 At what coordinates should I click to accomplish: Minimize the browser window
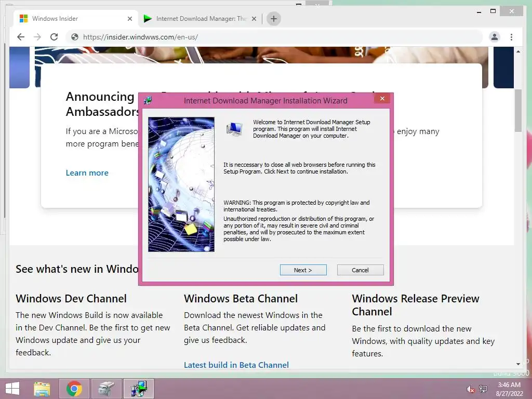coord(479,11)
